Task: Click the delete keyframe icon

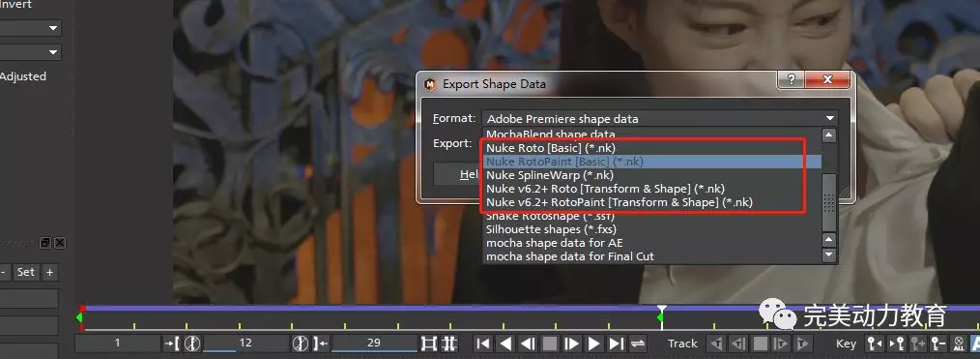Action: [938, 344]
